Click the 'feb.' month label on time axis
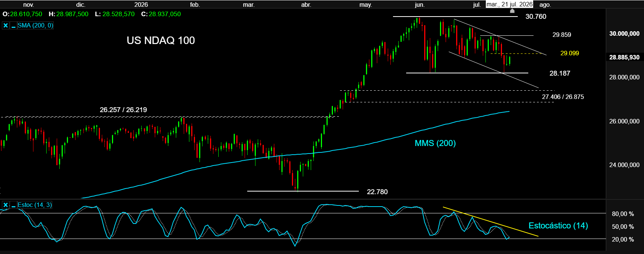Viewport: 644px width, 254px height. pos(195,5)
